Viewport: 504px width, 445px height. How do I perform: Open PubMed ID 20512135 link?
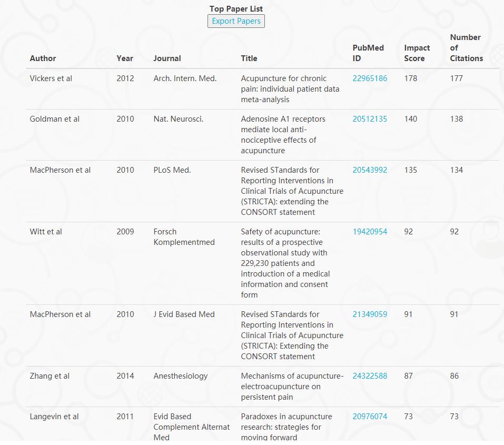[370, 119]
